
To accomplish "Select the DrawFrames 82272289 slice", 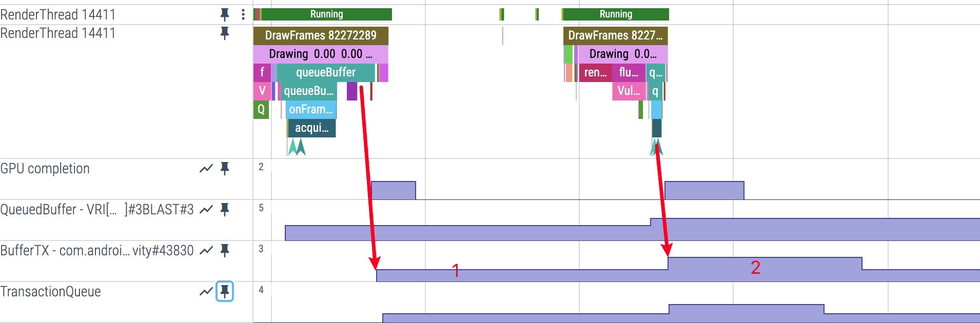I will coord(321,35).
